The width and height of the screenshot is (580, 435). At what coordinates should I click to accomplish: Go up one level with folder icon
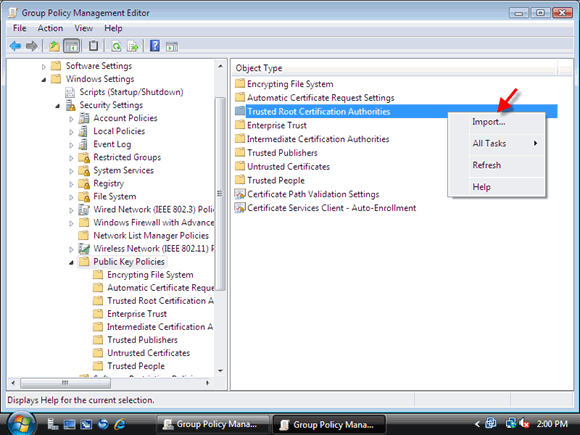coord(54,46)
